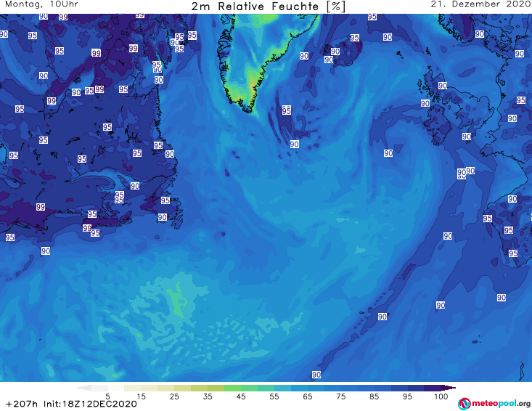
Task: Click the island of Iceland on the map
Action: [x=343, y=52]
